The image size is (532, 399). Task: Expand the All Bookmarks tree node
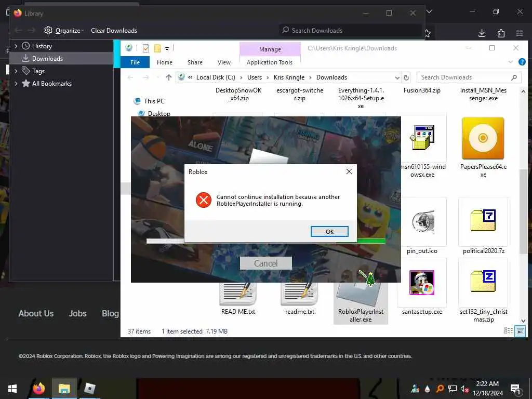[x=16, y=84]
